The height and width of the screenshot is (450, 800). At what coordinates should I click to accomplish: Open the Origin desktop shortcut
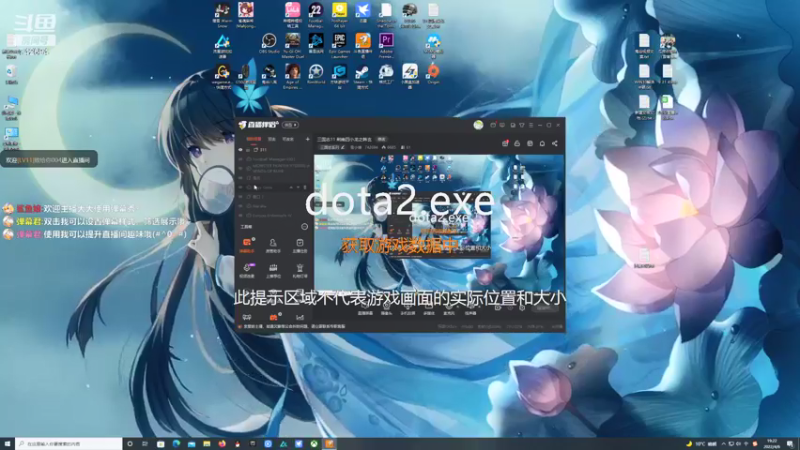(x=433, y=74)
